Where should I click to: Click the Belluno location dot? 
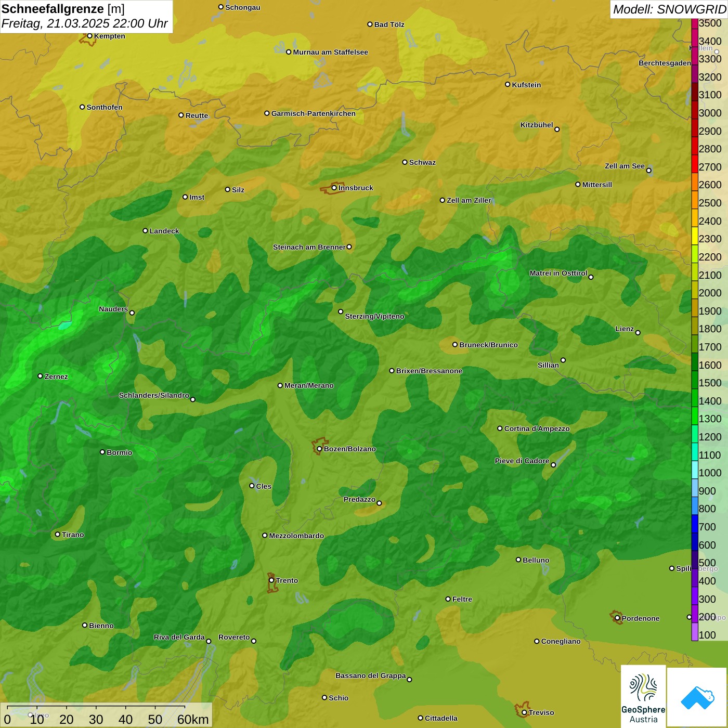(518, 560)
